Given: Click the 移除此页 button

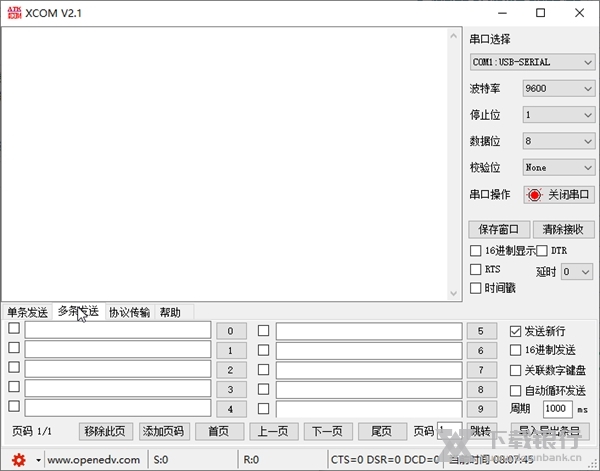Looking at the screenshot, I should [106, 432].
